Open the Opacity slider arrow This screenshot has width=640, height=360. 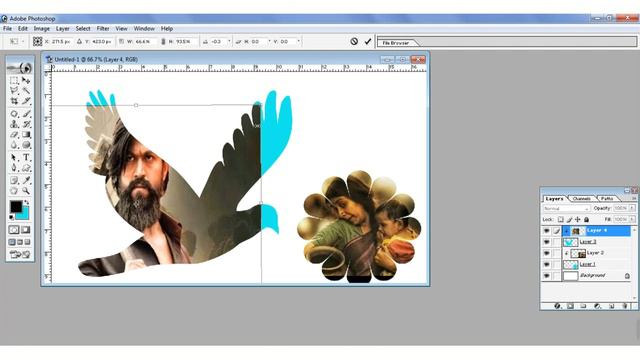pyautogui.click(x=632, y=208)
